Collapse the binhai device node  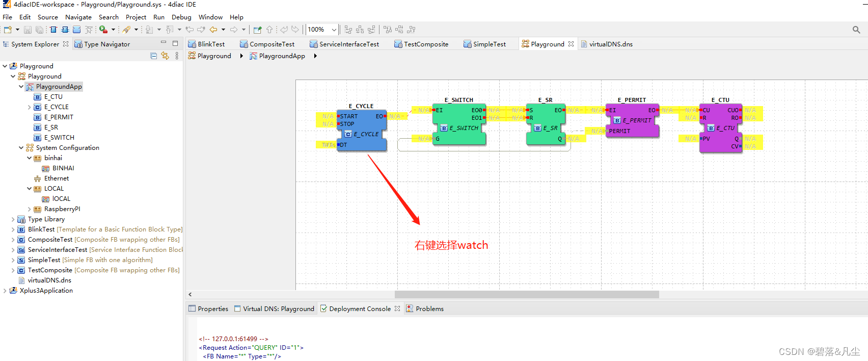pyautogui.click(x=29, y=158)
